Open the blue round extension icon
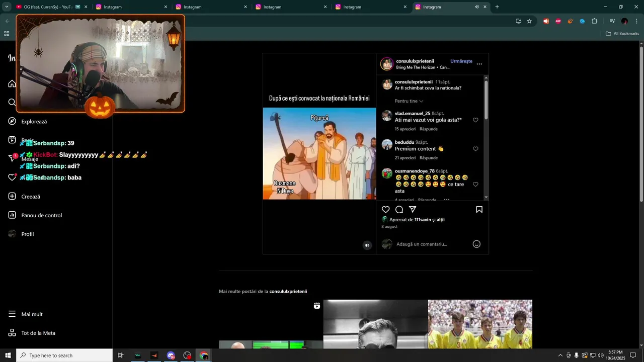This screenshot has width=644, height=362. point(582,21)
